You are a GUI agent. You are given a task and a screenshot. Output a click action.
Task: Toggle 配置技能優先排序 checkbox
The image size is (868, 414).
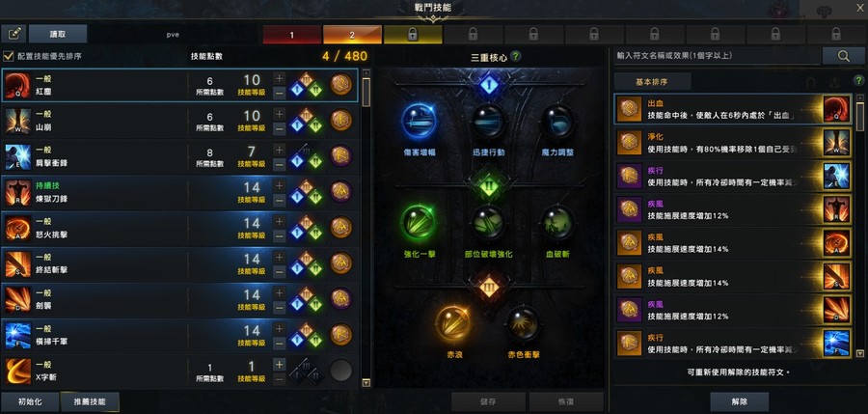click(8, 56)
